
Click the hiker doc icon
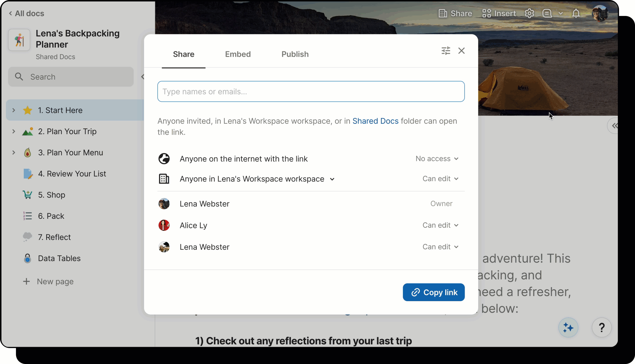pos(19,40)
